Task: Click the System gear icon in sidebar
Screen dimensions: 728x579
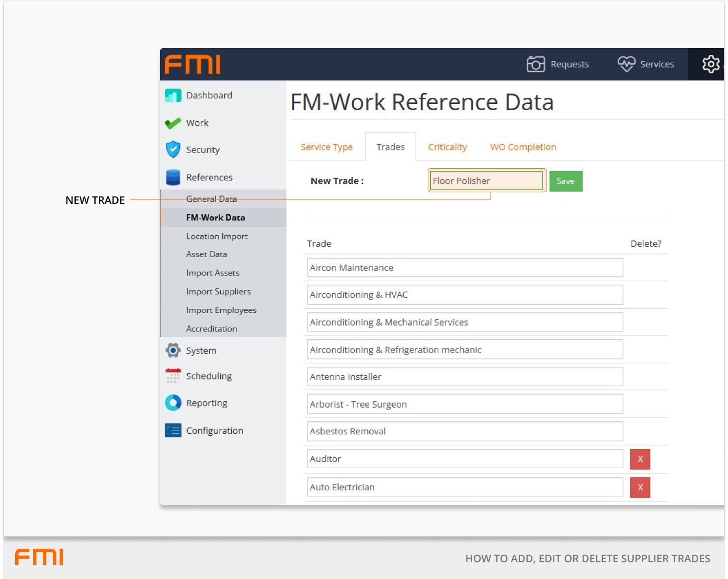Action: pos(173,351)
